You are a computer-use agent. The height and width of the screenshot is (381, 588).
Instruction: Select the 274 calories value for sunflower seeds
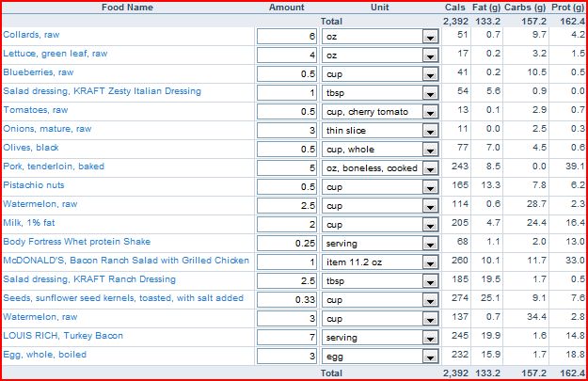tap(460, 298)
